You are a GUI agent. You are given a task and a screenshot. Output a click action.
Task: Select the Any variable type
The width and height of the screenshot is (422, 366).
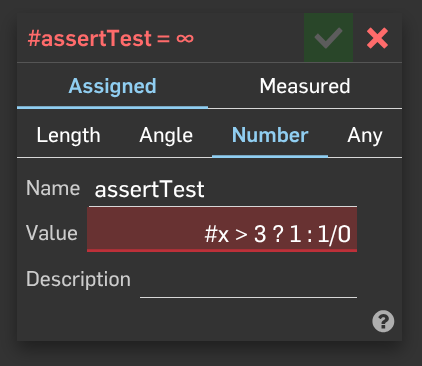365,135
